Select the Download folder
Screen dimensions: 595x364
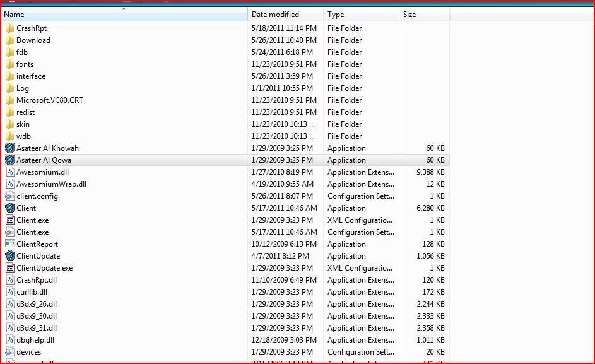click(33, 40)
